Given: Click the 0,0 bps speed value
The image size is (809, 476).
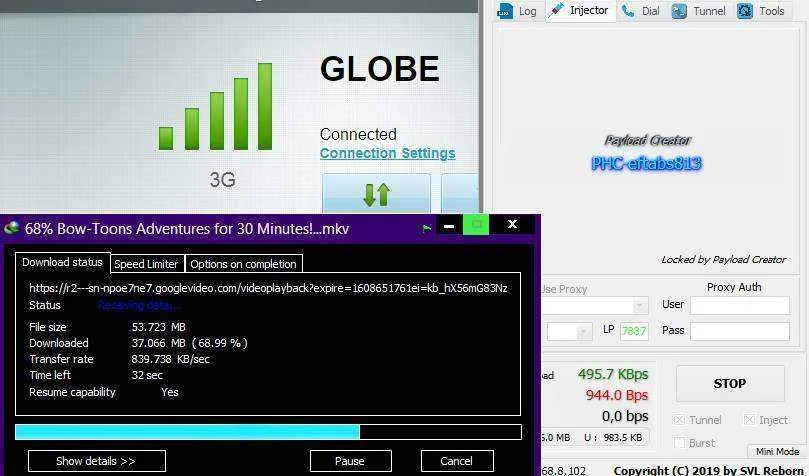Looking at the screenshot, I should [x=625, y=416].
